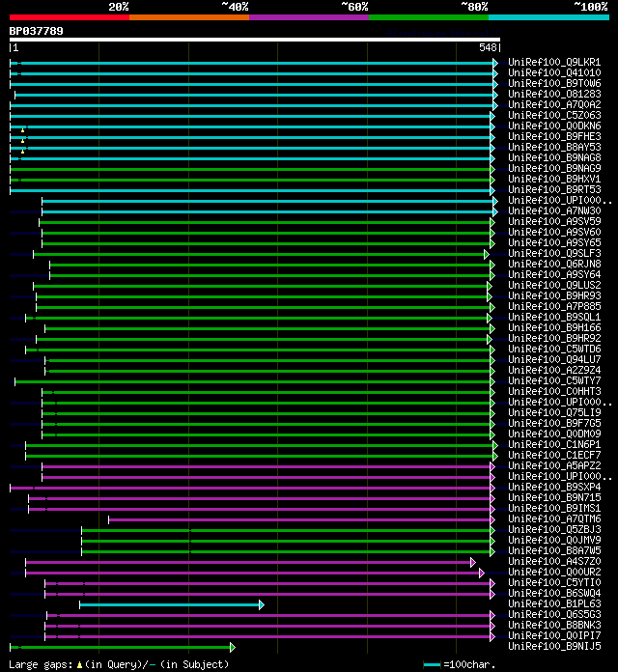This screenshot has width=618, height=672.
Task: Select the UniRef100_A2Z9Z4 label
Action: tap(554, 371)
